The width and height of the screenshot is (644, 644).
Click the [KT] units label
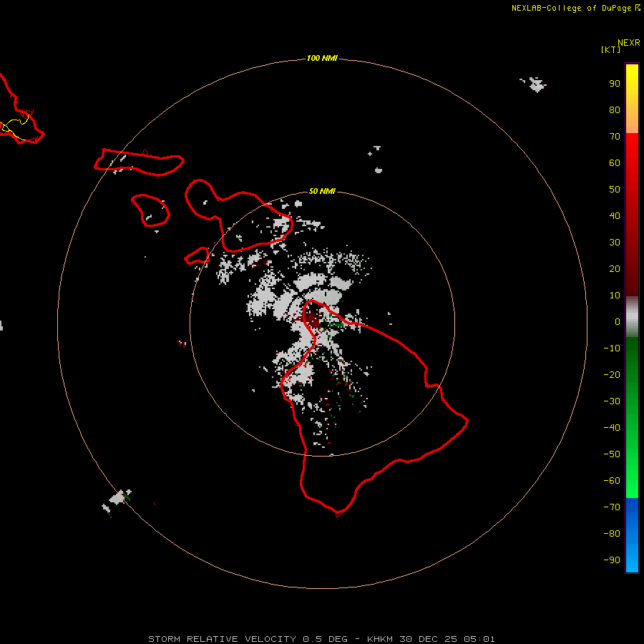click(610, 49)
